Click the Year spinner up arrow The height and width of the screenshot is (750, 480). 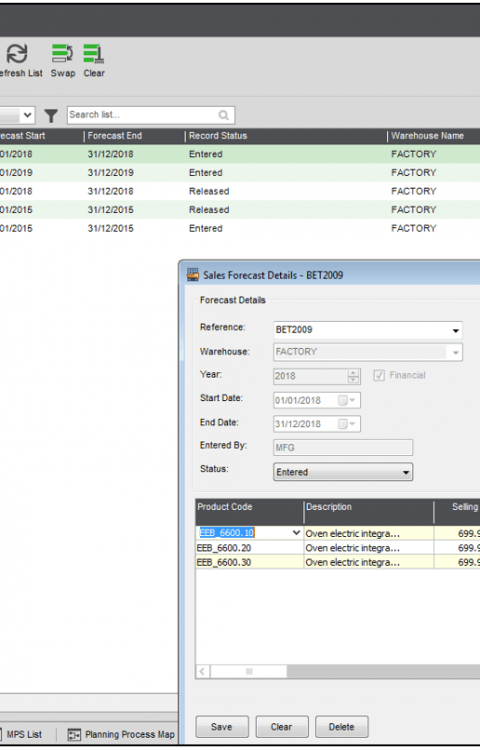(x=353, y=372)
